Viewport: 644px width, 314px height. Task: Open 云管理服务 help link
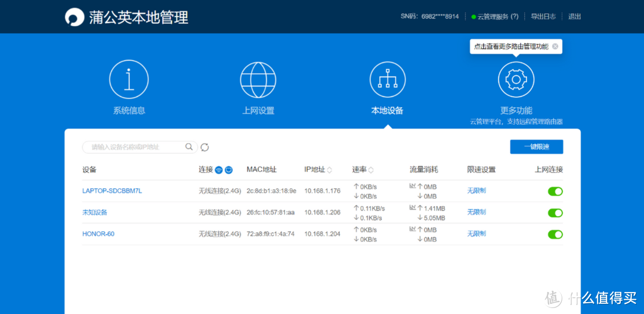coord(498,17)
